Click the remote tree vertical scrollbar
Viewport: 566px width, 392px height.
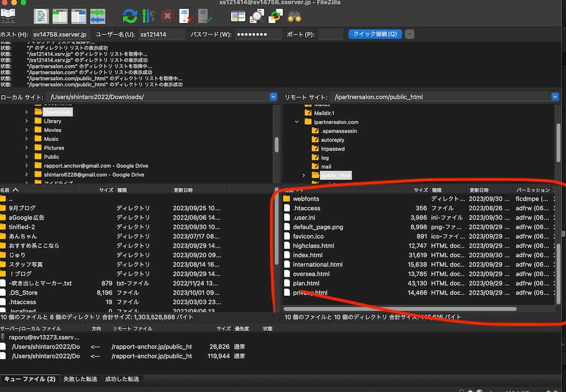point(559,143)
